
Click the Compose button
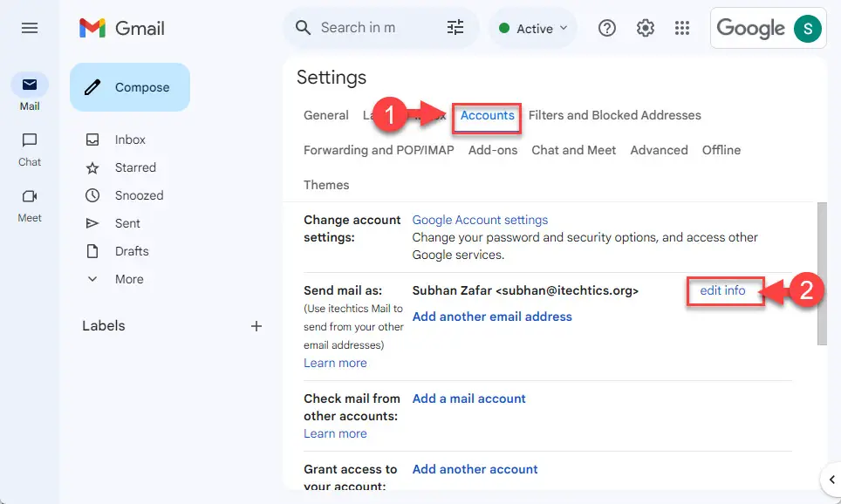(130, 87)
